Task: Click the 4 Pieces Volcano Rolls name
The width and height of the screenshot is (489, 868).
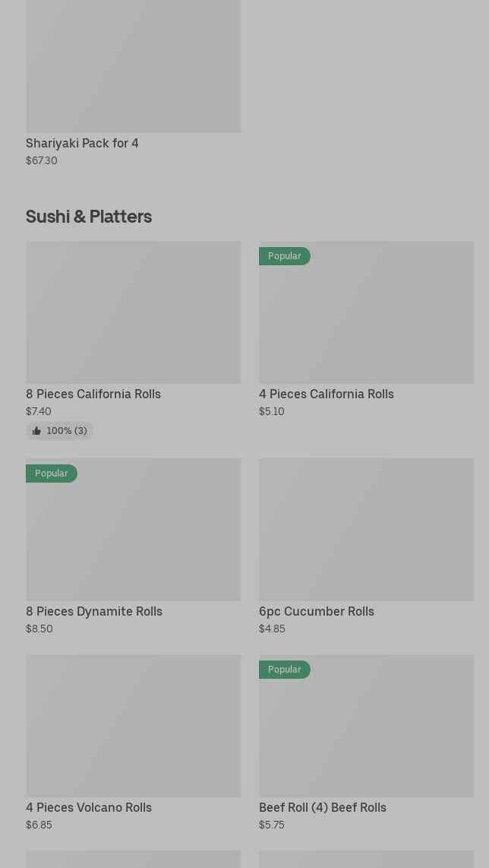Action: tap(89, 807)
